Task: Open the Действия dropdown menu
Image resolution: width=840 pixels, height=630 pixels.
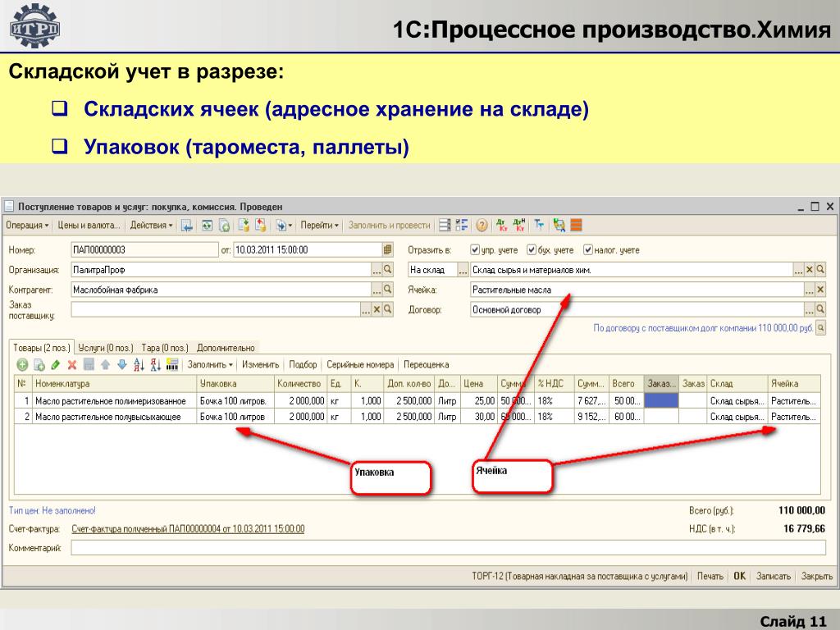Action: (151, 226)
